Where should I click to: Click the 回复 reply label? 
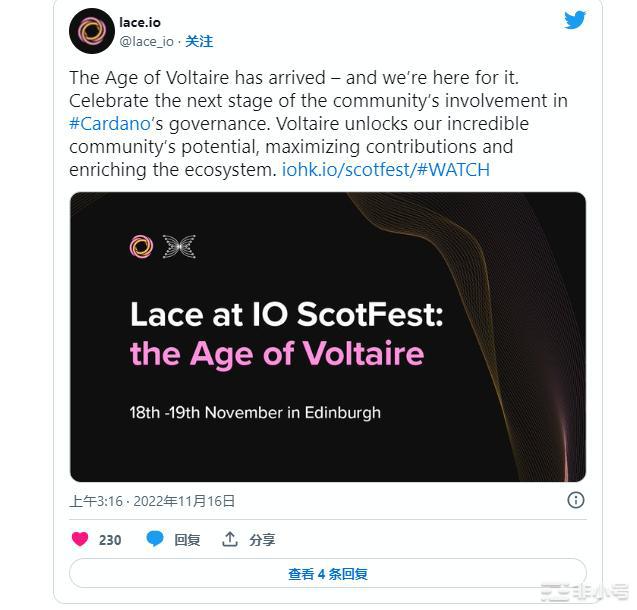click(187, 539)
